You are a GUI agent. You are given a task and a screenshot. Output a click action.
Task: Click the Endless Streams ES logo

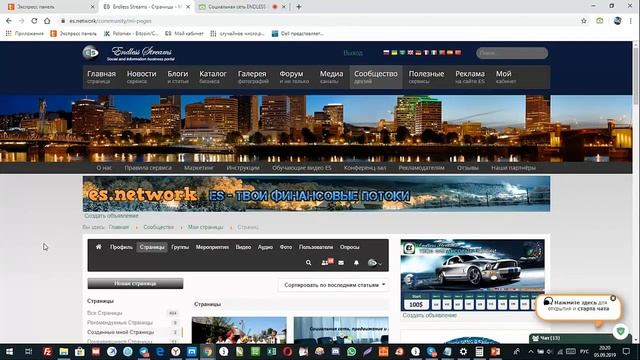pos(129,53)
